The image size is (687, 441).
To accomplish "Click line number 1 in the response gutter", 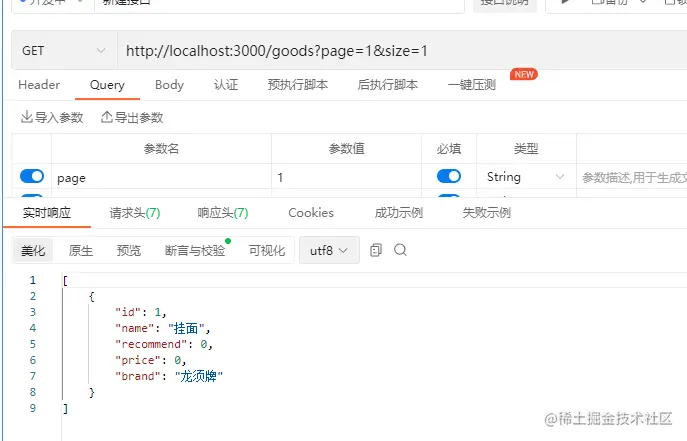I will (x=33, y=280).
